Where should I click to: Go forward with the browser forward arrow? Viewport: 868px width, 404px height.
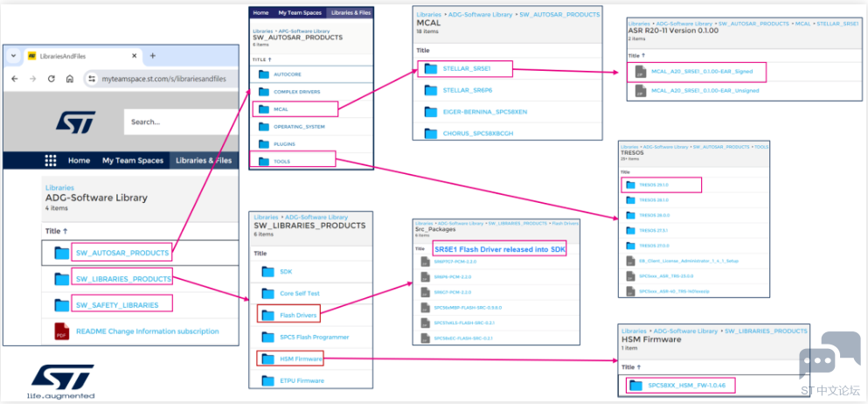point(32,79)
